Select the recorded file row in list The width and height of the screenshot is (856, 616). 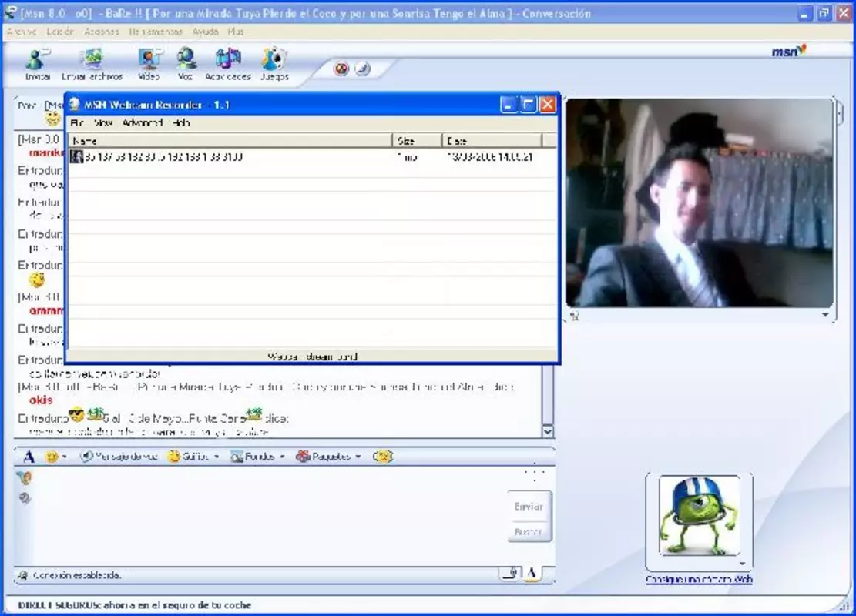tap(312, 157)
